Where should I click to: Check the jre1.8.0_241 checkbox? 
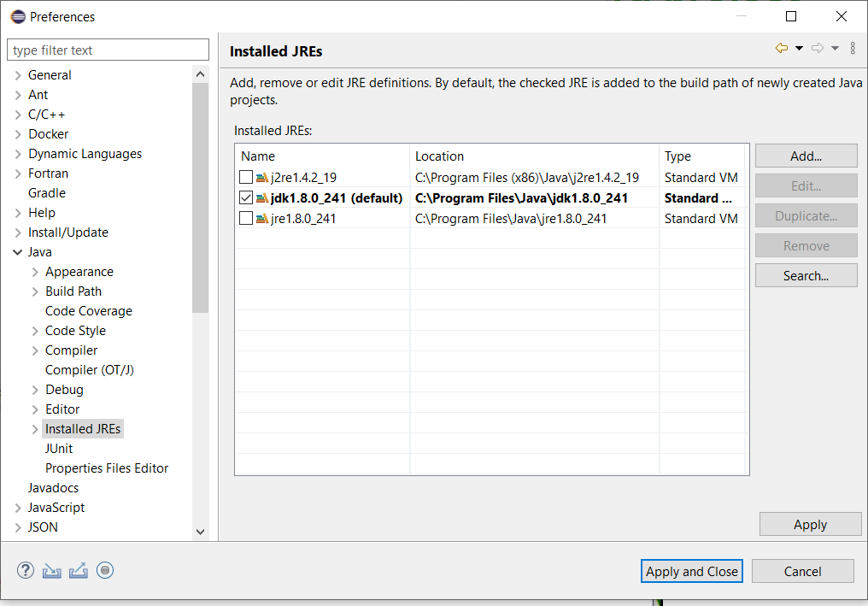click(246, 219)
